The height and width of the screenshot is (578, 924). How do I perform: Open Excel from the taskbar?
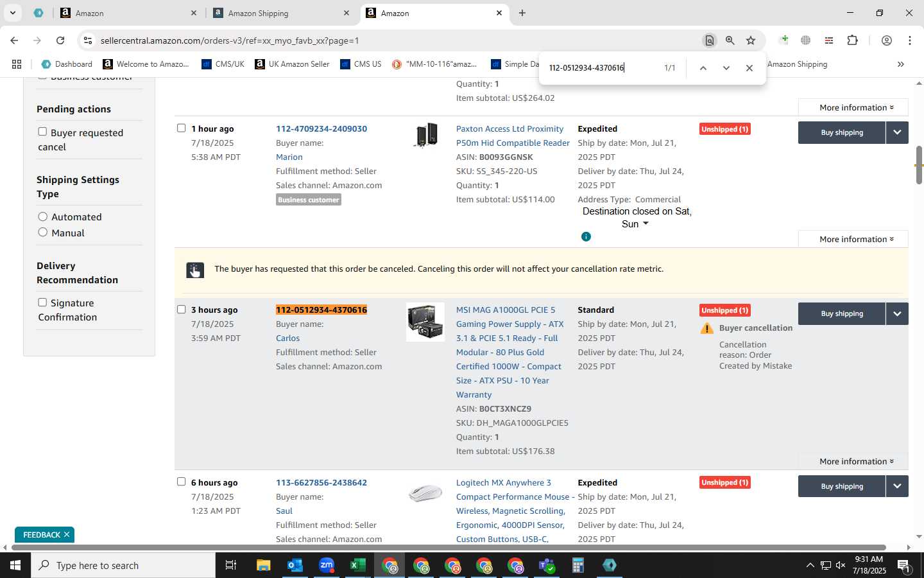point(358,566)
